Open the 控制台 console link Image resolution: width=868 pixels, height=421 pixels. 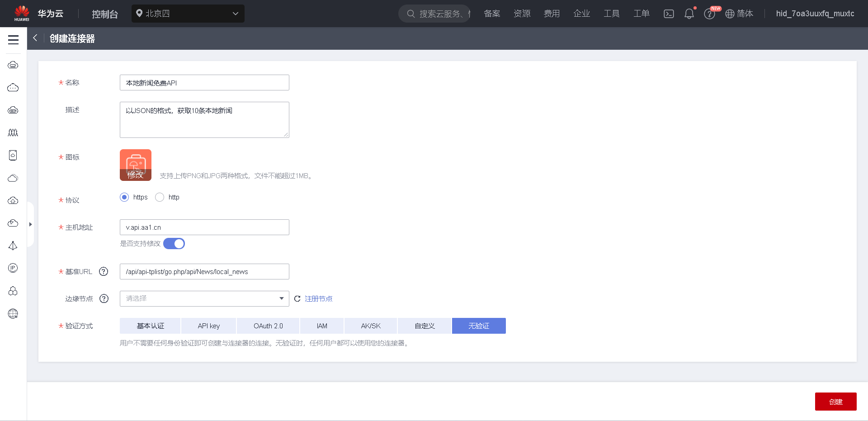pyautogui.click(x=105, y=14)
